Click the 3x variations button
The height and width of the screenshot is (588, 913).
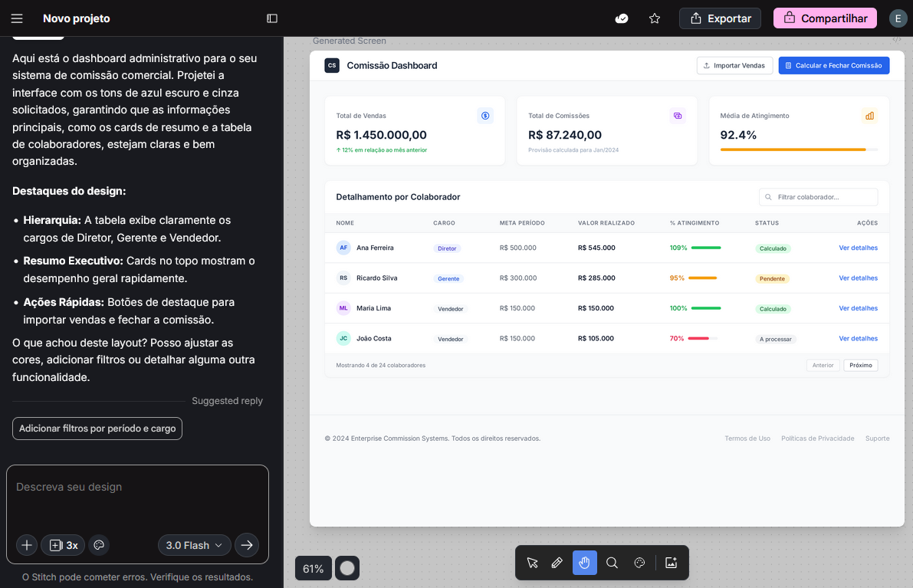(x=63, y=545)
